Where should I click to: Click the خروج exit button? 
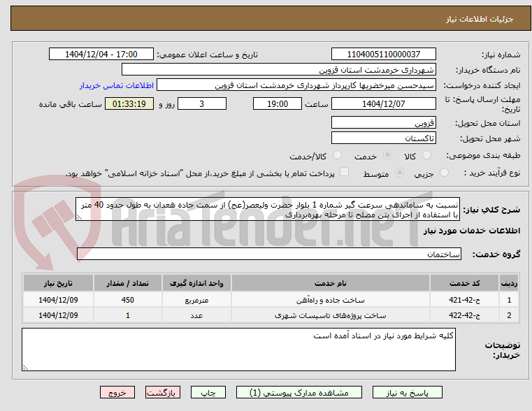coord(117,392)
